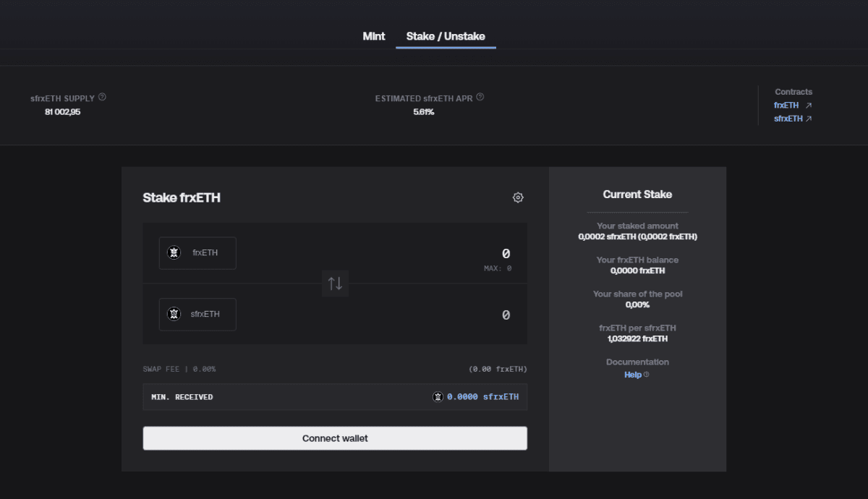Open the Help documentation link
868x499 pixels.
click(632, 375)
